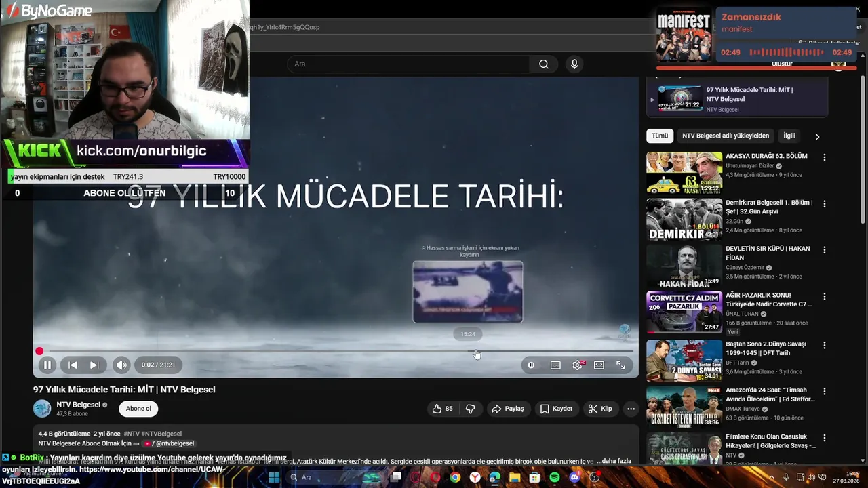Show hidden system tray icons chevron
868x488 pixels.
pos(772,477)
